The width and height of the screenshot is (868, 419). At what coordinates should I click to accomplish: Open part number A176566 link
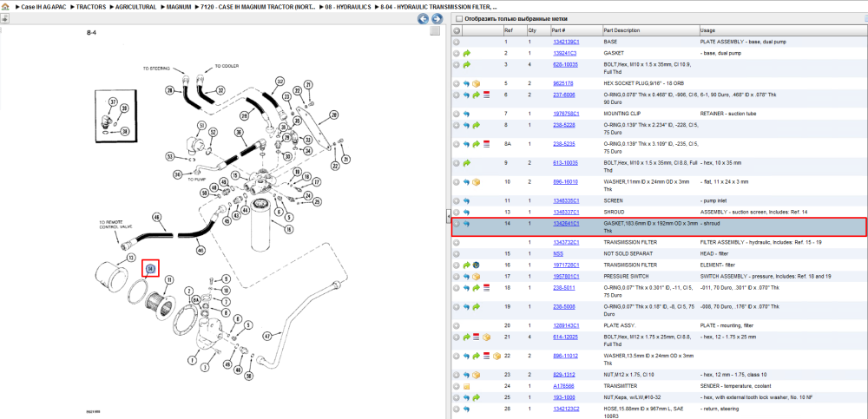[x=563, y=386]
